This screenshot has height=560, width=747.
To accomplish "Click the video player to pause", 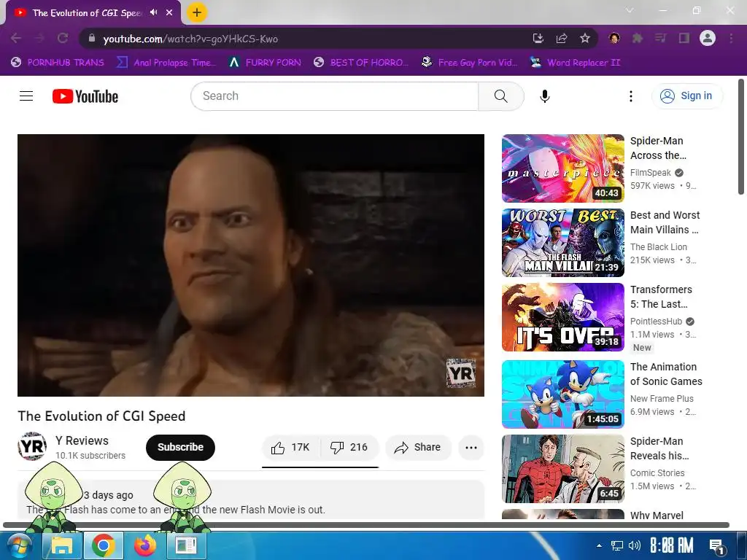I will (251, 265).
